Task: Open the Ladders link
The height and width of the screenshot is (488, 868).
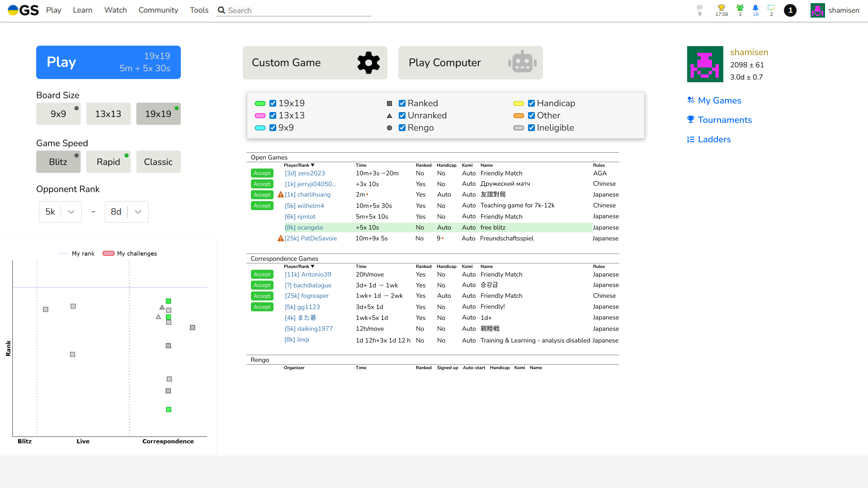Action: point(714,140)
